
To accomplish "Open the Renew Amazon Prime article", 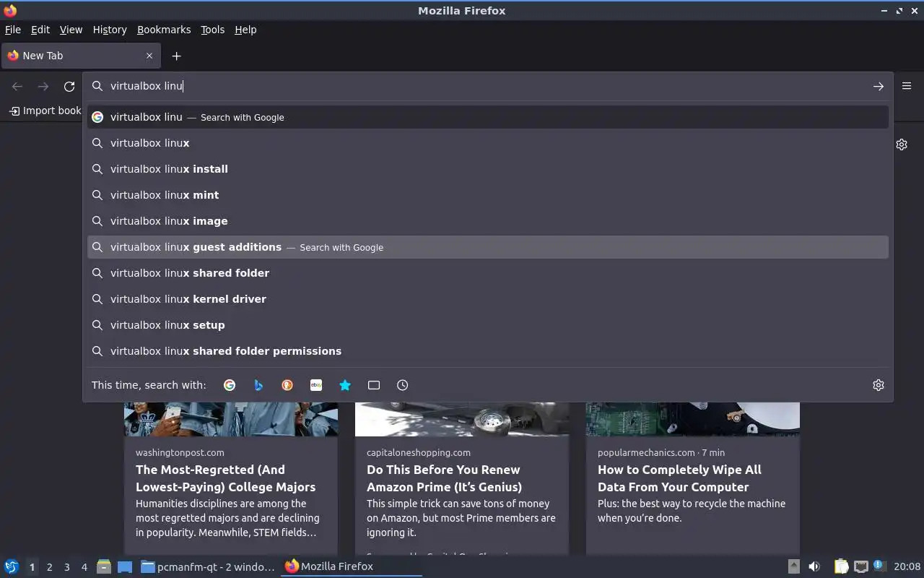I will pos(444,478).
